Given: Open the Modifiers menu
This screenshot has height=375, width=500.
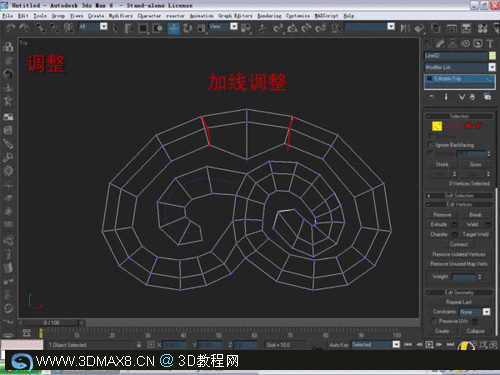Looking at the screenshot, I should [120, 16].
